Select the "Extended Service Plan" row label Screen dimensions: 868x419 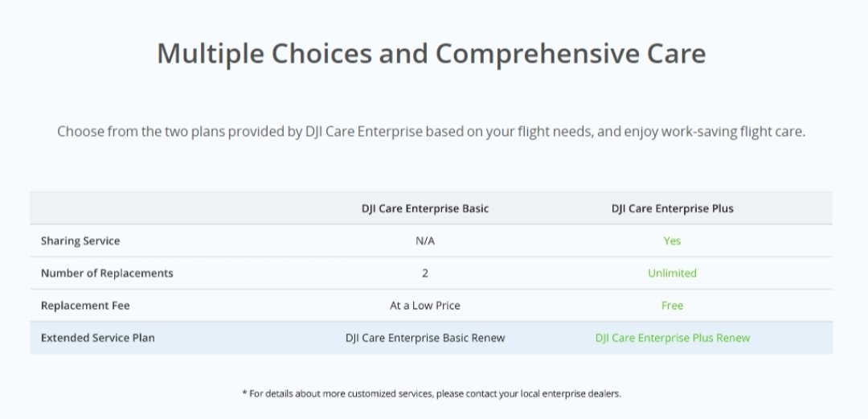coord(98,338)
